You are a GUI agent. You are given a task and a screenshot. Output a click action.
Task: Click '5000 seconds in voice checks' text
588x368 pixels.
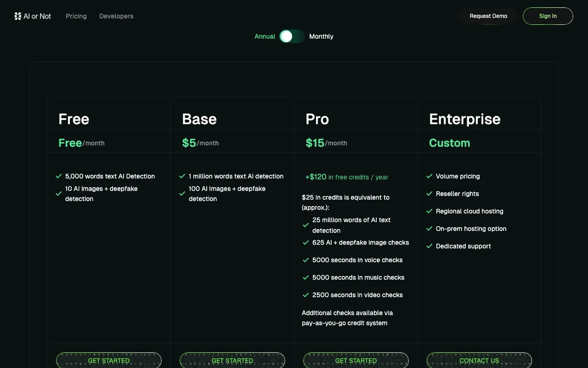pos(357,260)
